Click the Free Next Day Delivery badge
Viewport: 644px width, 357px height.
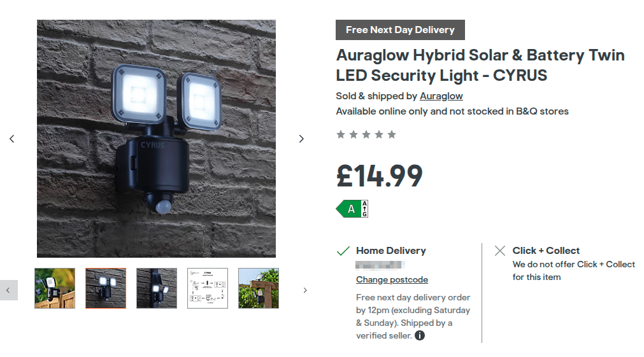click(400, 30)
